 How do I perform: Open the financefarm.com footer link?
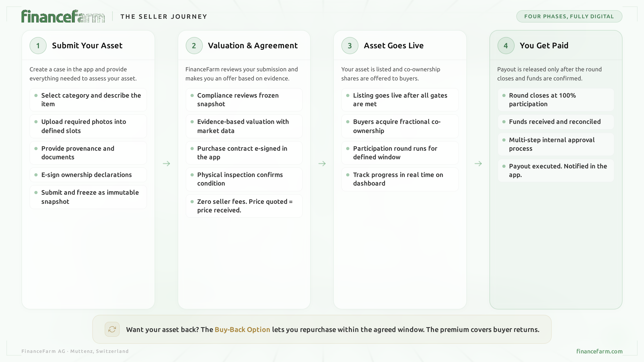(599, 351)
